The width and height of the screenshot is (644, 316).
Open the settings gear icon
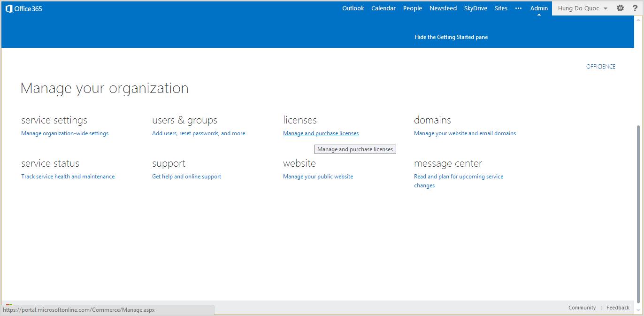click(x=620, y=8)
